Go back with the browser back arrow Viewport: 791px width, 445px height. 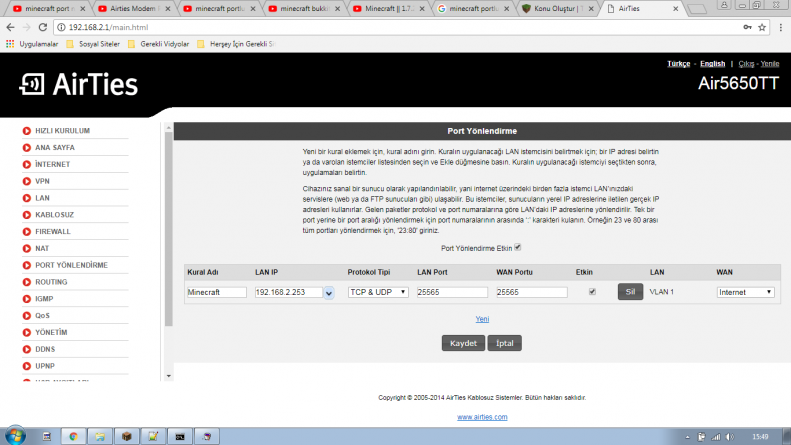tap(10, 27)
